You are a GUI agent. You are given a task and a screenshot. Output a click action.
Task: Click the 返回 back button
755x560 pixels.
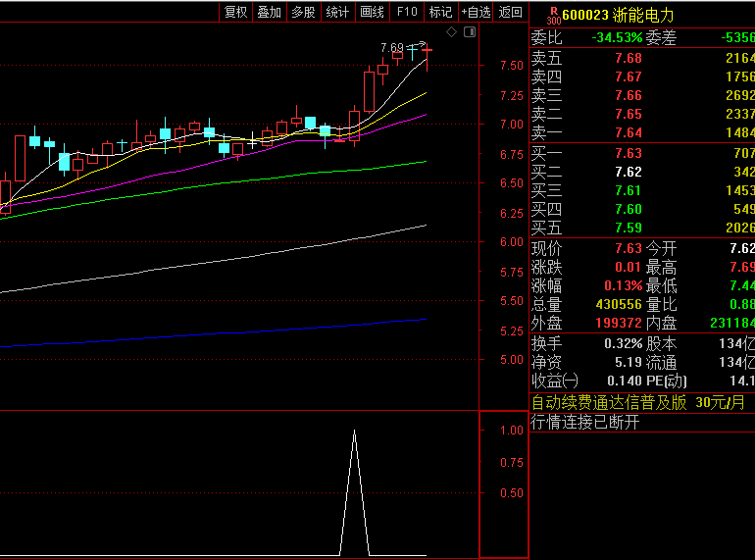[x=511, y=12]
